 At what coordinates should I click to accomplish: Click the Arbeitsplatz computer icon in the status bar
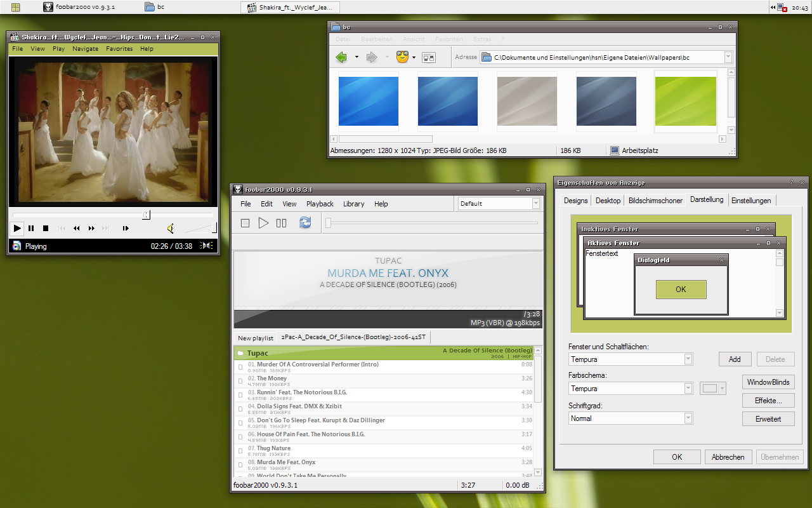tap(615, 150)
